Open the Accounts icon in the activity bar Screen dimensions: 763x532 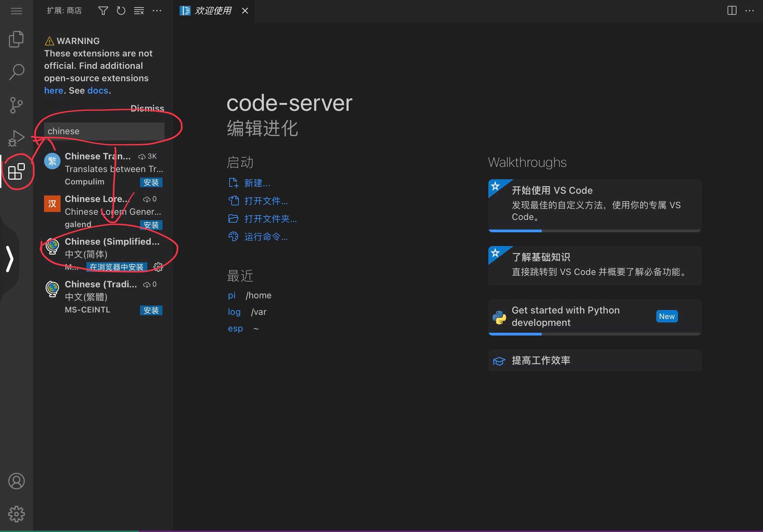pos(16,481)
